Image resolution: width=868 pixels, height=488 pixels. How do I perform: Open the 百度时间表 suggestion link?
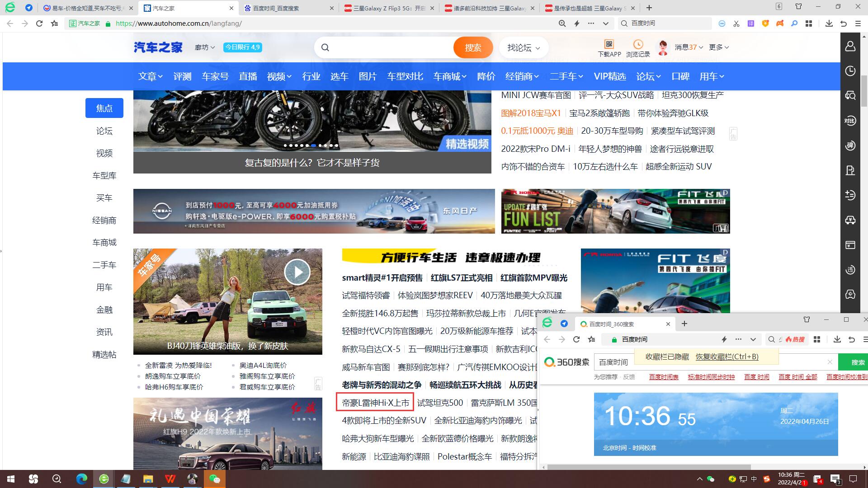[x=664, y=377]
